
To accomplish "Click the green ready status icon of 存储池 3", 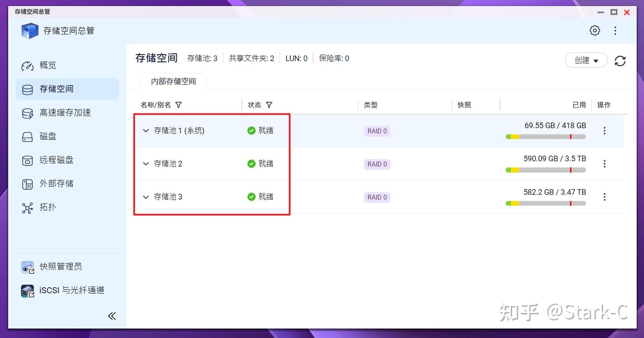I will point(251,197).
